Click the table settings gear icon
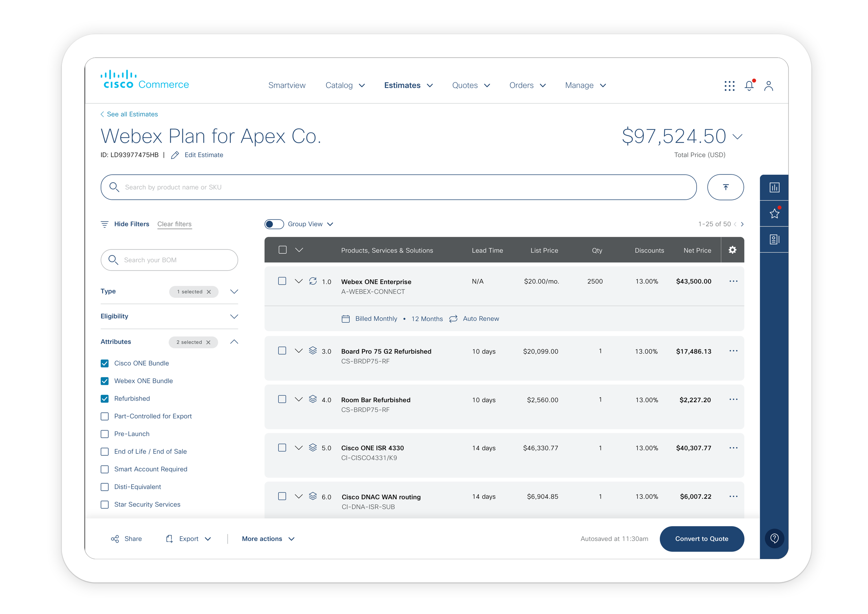 732,250
